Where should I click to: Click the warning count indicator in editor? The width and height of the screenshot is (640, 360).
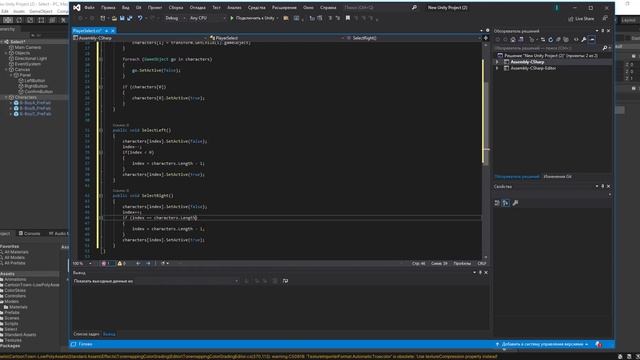click(122, 264)
